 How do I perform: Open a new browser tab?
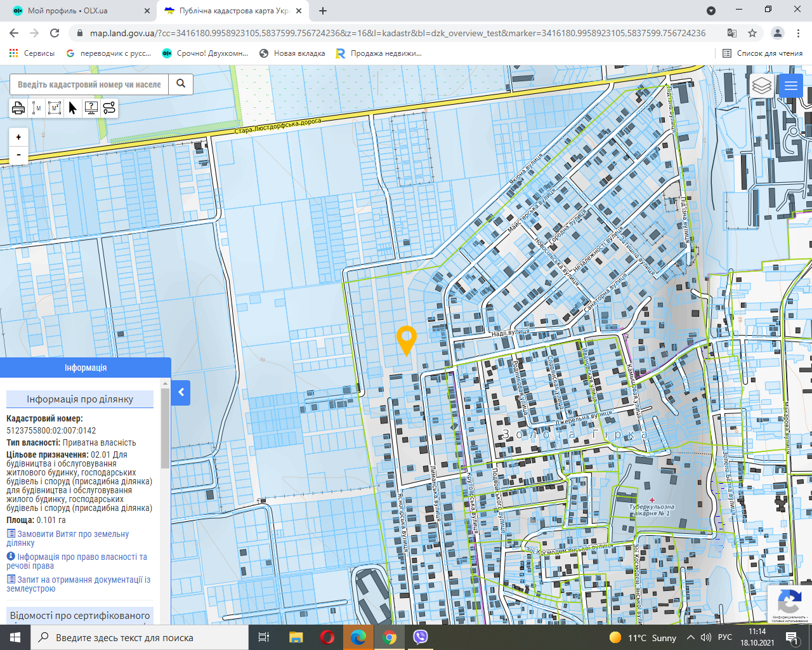pos(323,11)
